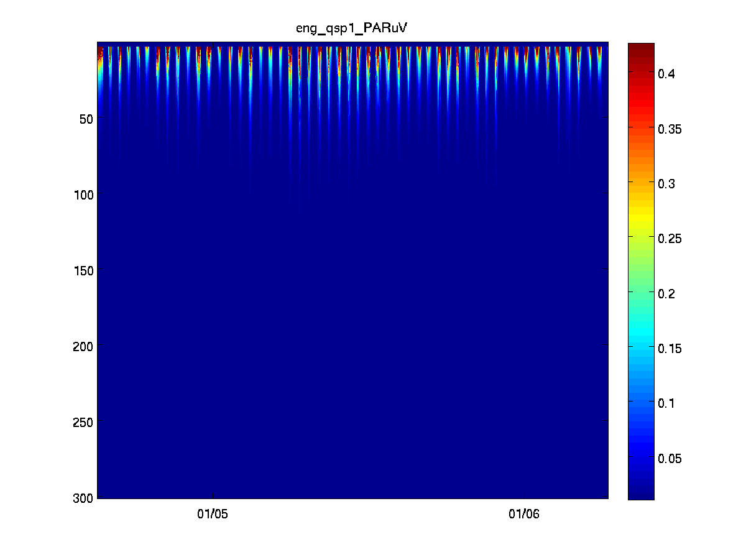Click colorbar tick label 0.35

click(670, 129)
